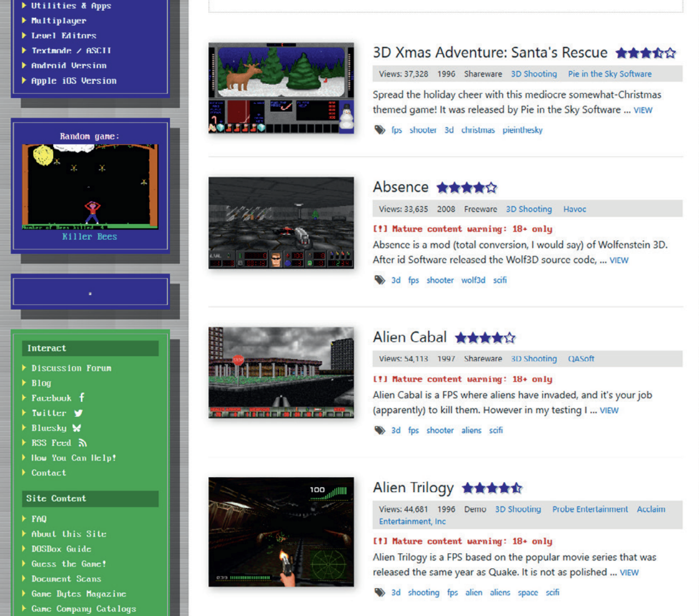This screenshot has width=699, height=616.
Task: Open the Twitter text link
Action: pyautogui.click(x=49, y=413)
